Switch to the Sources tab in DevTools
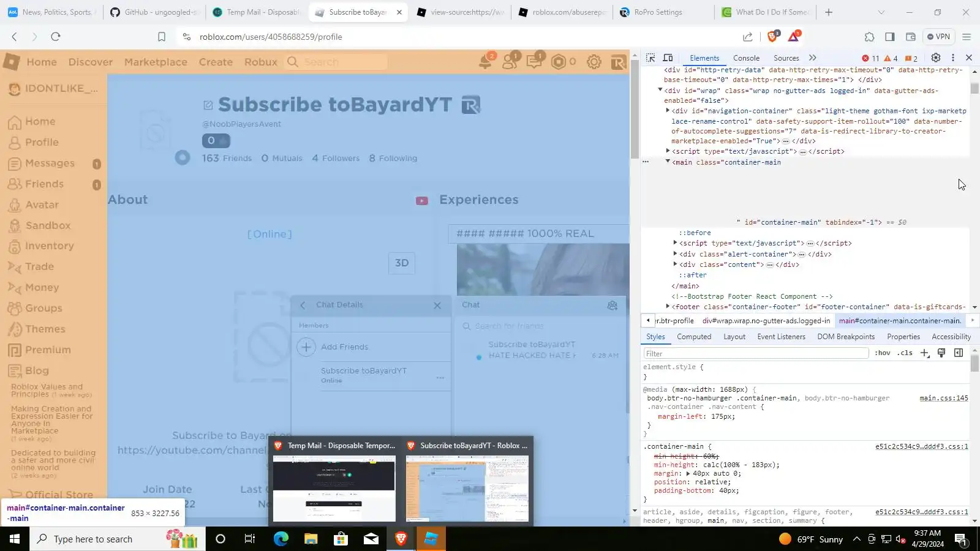 (x=786, y=58)
